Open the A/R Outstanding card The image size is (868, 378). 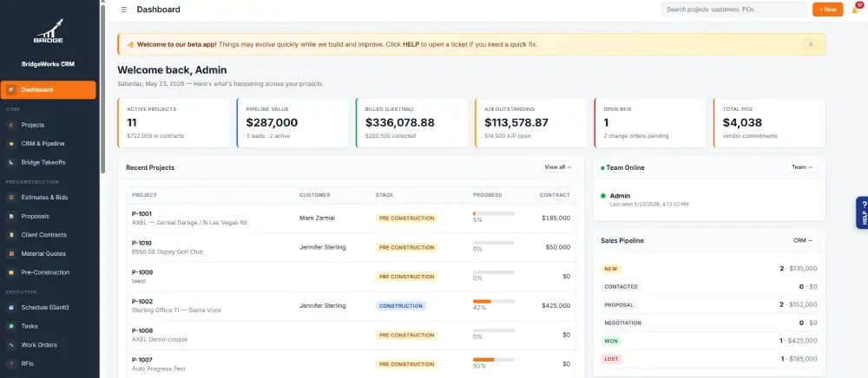pyautogui.click(x=531, y=123)
